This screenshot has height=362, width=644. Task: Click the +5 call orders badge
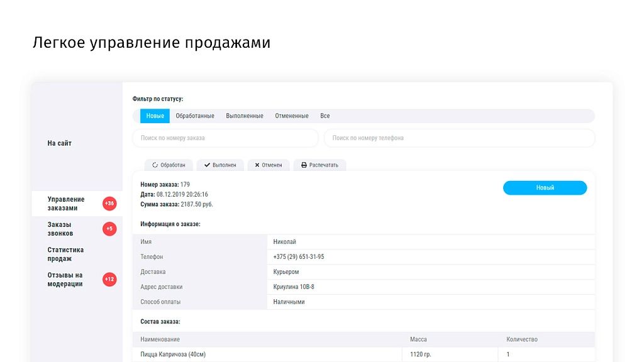tap(109, 229)
